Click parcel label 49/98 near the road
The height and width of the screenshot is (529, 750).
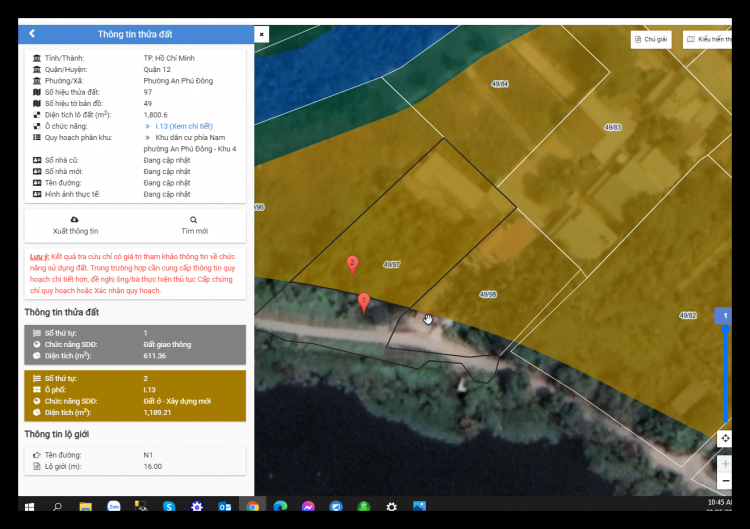coord(488,295)
